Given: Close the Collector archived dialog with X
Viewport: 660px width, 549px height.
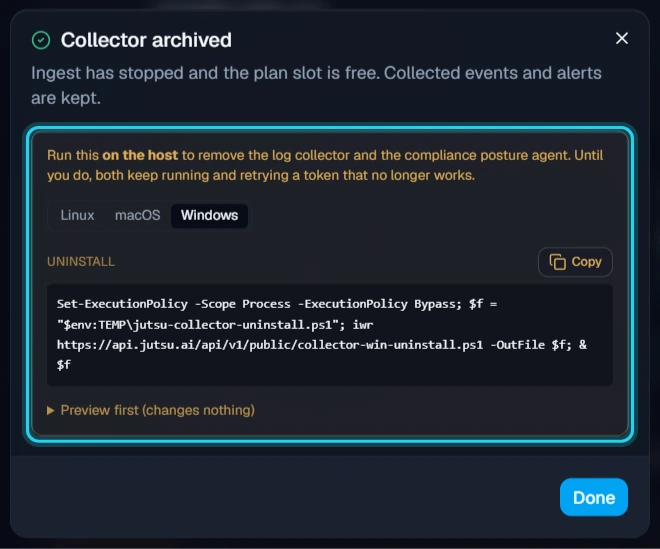Looking at the screenshot, I should (x=622, y=38).
